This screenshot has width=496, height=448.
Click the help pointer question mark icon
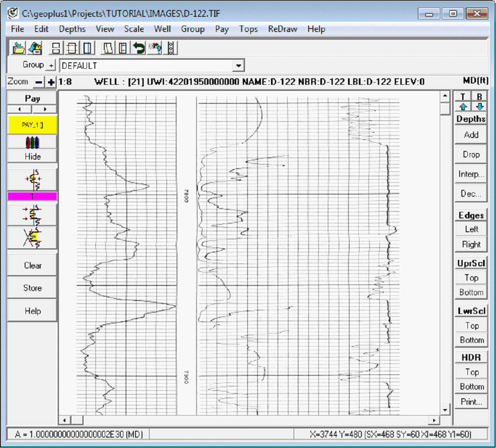point(155,48)
